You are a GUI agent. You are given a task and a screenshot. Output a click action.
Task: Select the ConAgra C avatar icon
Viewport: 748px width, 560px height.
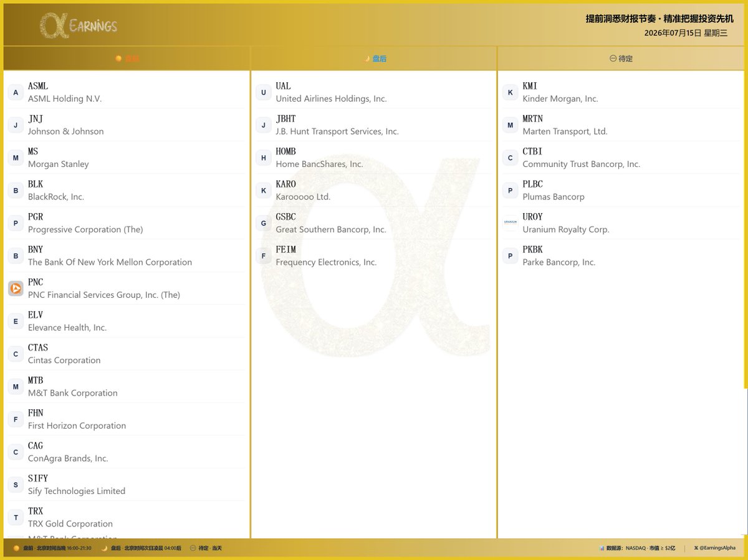tap(16, 452)
